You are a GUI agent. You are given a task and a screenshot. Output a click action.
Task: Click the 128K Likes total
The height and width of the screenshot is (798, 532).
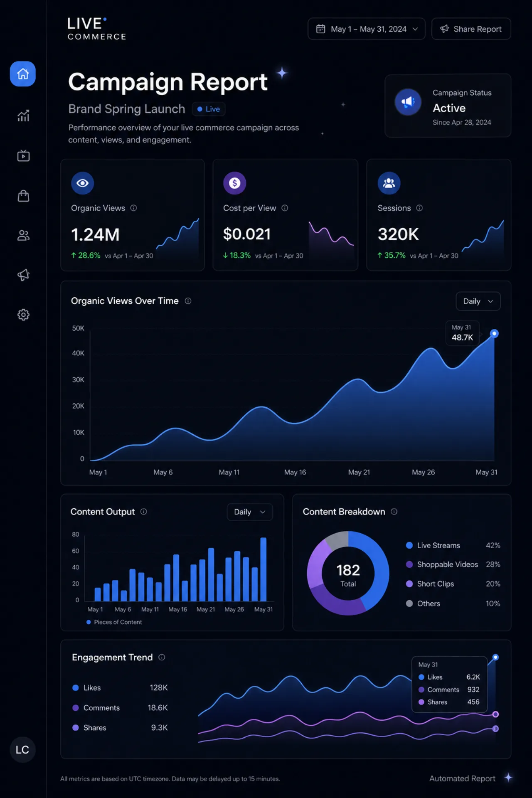coord(159,688)
